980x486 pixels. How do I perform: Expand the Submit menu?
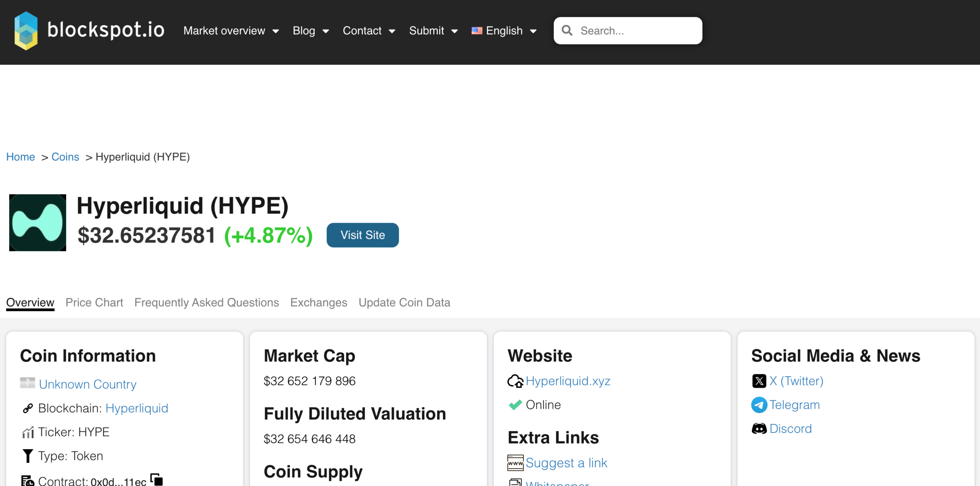(433, 31)
